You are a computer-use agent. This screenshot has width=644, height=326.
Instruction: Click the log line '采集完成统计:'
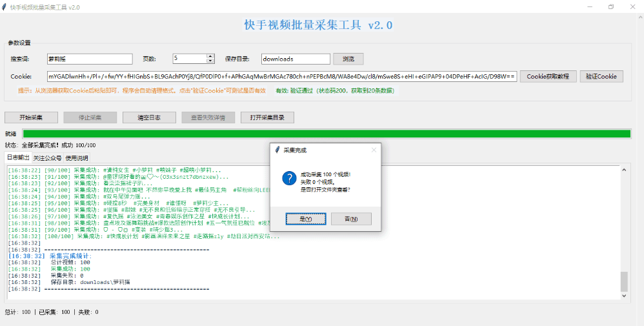click(x=50, y=256)
